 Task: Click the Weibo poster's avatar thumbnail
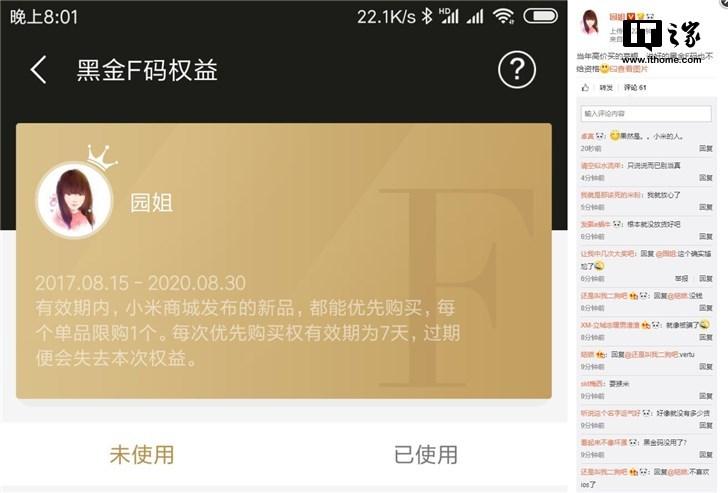tap(591, 21)
